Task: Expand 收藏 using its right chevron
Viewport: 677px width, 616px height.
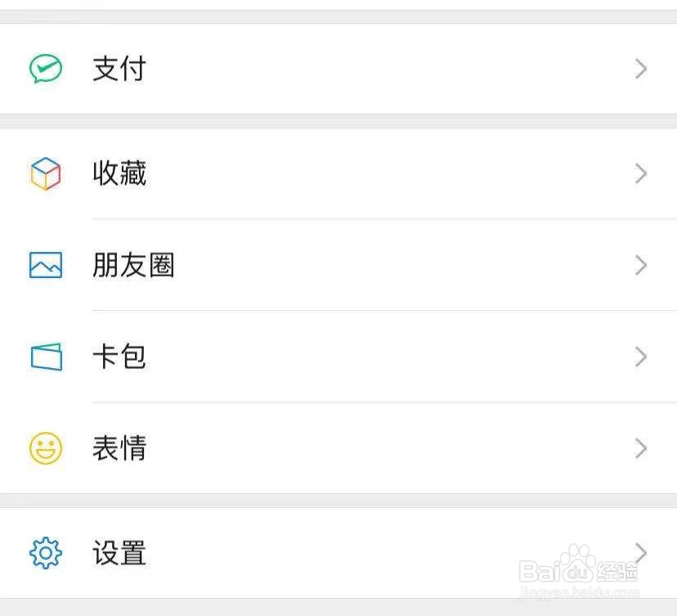Action: click(x=641, y=173)
